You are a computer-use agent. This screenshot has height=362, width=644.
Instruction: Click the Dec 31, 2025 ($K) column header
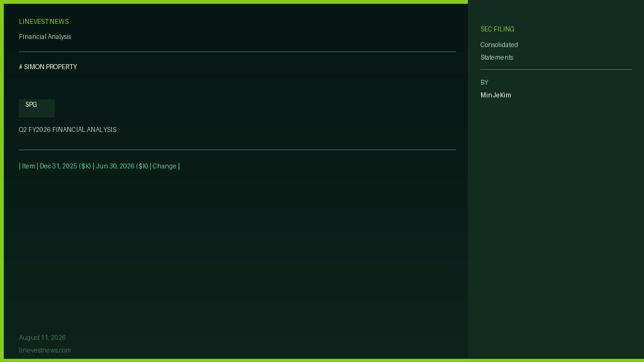pos(65,166)
